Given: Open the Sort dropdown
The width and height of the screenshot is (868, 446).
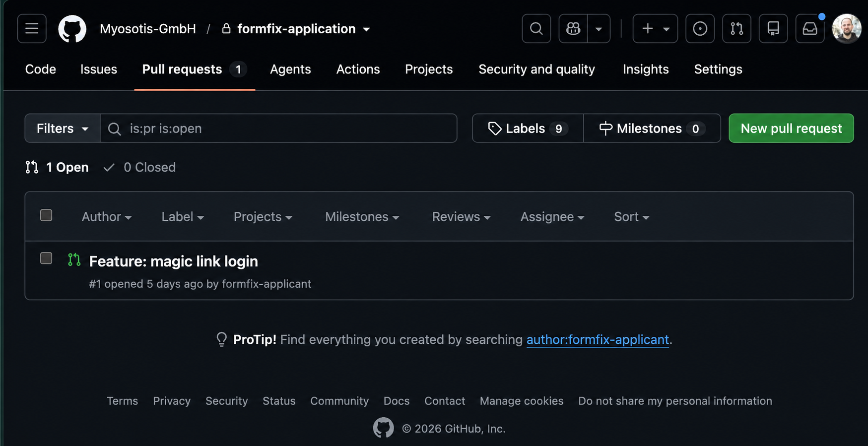Looking at the screenshot, I should click(x=632, y=217).
